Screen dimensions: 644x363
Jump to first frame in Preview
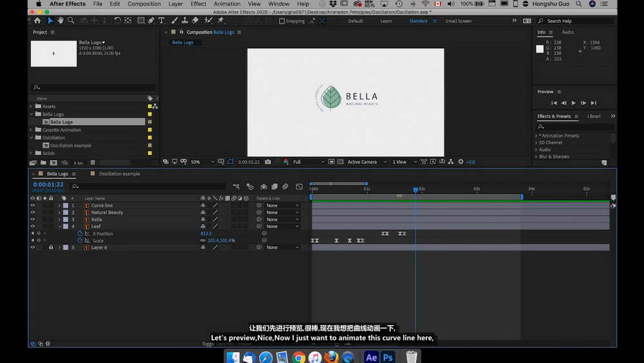coord(554,103)
